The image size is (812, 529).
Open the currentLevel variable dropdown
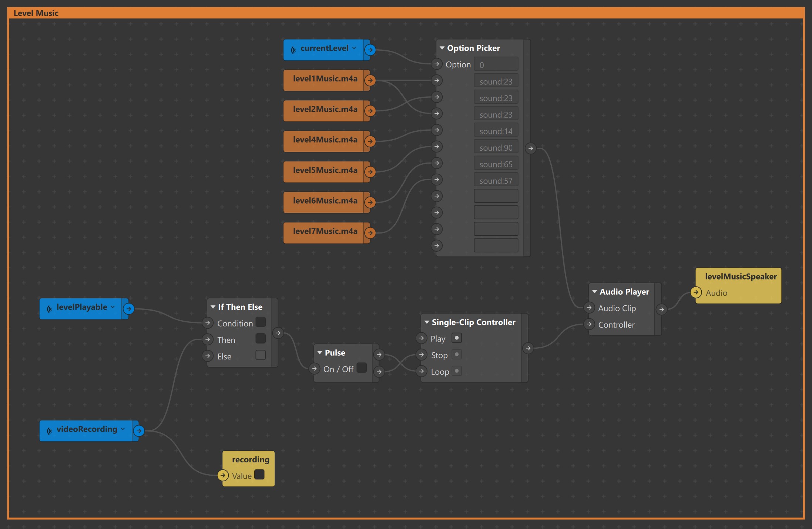354,48
